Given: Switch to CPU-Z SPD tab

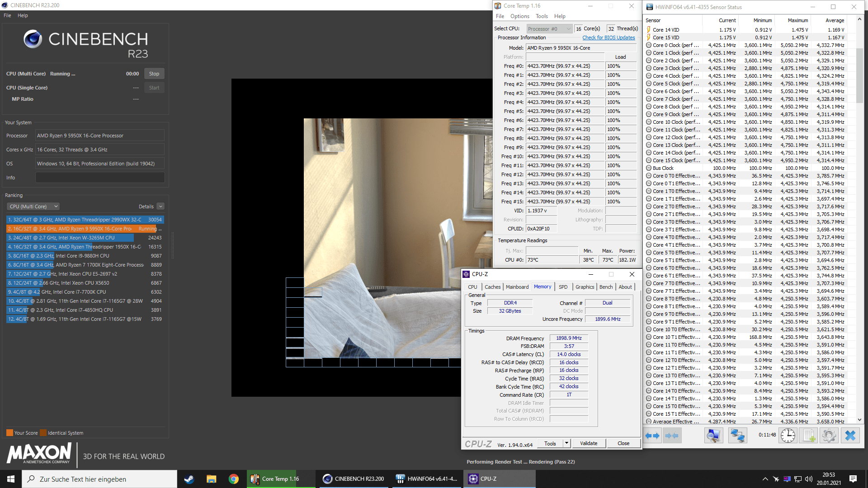Looking at the screenshot, I should (563, 287).
